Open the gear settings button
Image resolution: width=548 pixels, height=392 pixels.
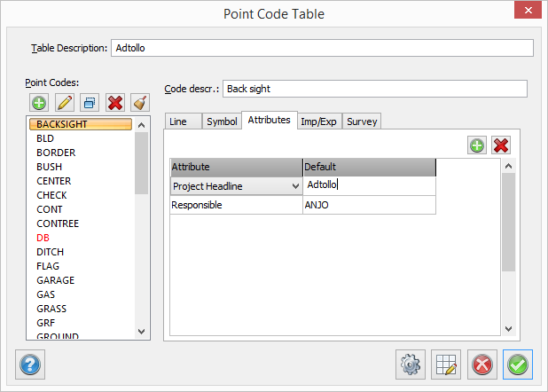(410, 364)
